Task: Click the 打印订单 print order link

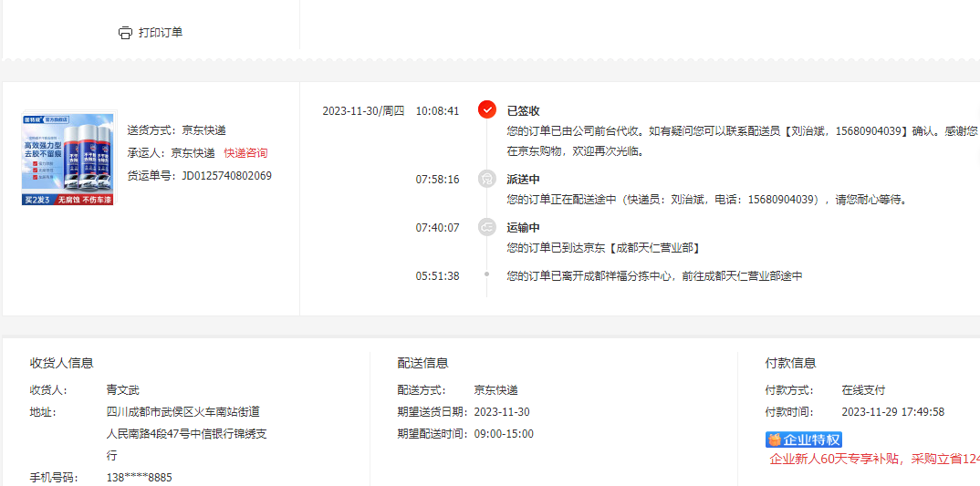Action: click(161, 33)
